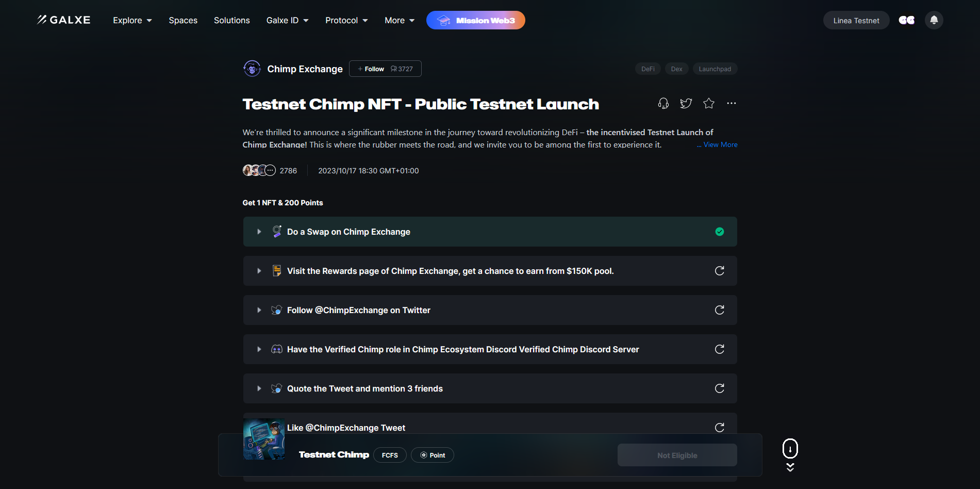
Task: Open the Explore dropdown menu
Action: tap(132, 21)
